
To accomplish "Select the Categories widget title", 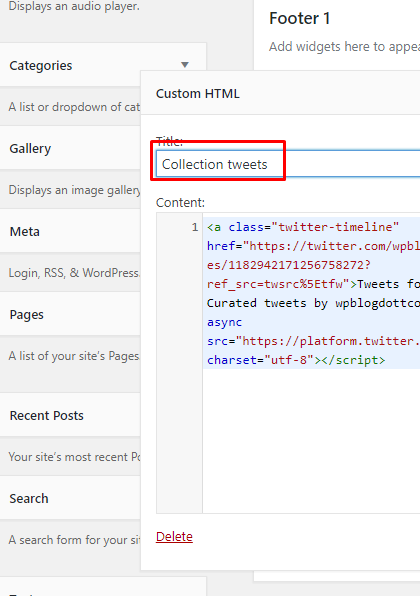I will [x=41, y=65].
